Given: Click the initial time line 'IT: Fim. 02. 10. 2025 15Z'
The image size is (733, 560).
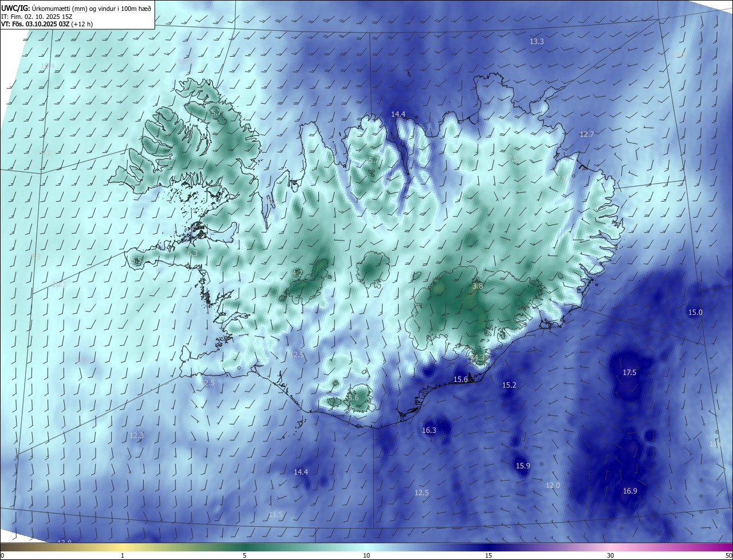Looking at the screenshot, I should click(x=37, y=17).
